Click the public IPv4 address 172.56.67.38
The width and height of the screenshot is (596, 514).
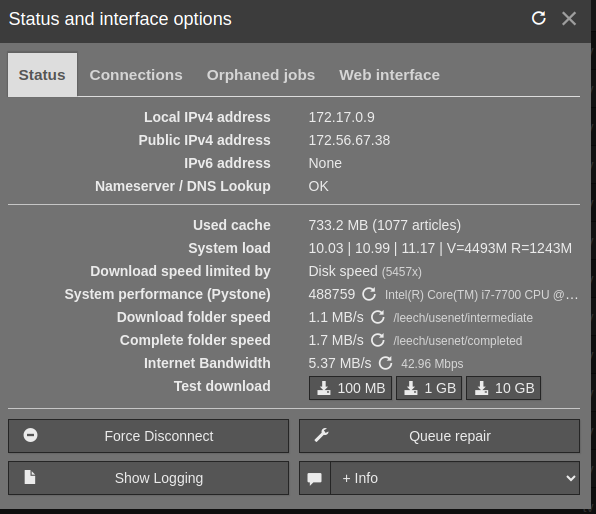coord(349,140)
